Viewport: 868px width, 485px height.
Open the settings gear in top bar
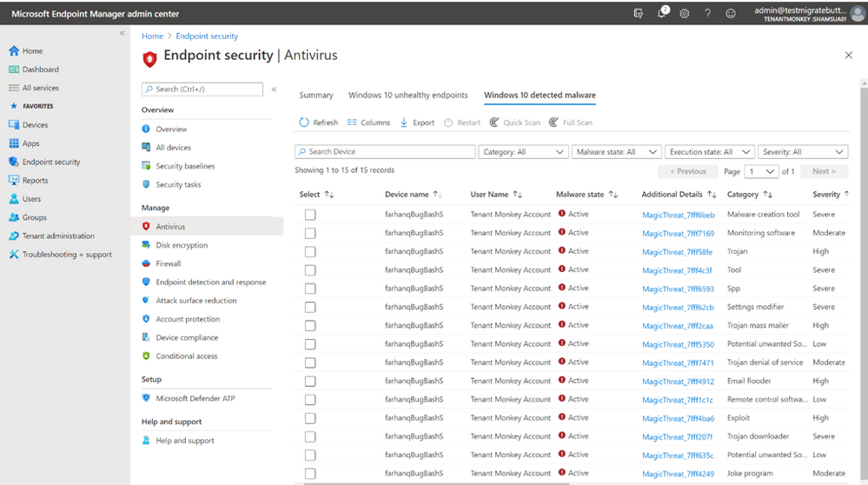[685, 14]
